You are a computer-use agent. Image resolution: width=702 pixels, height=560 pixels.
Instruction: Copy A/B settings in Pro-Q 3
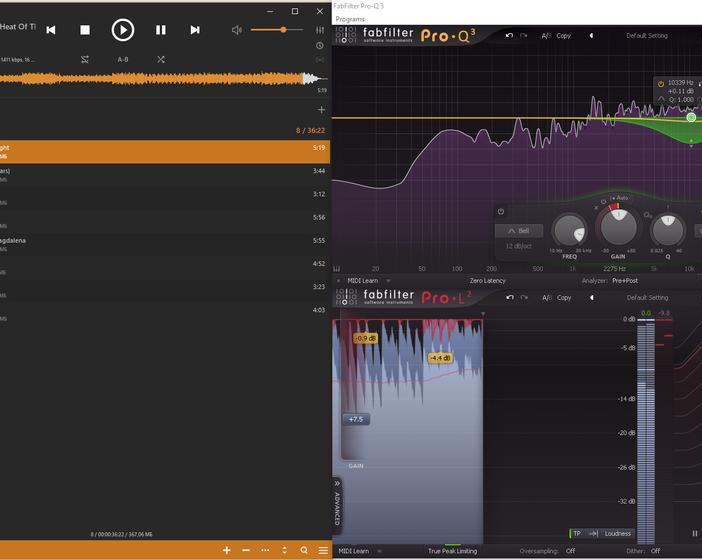click(564, 35)
